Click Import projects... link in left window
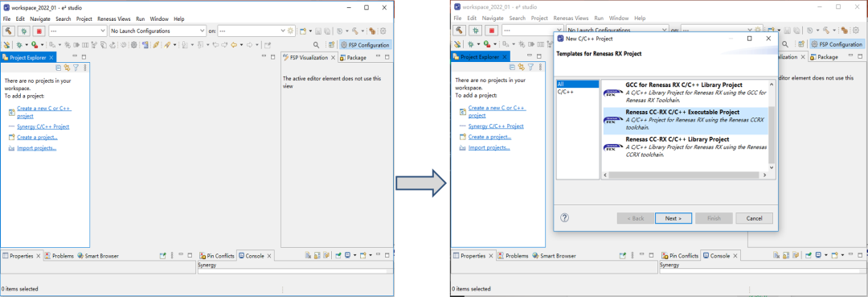Viewport: 868px width, 297px height. click(36, 148)
